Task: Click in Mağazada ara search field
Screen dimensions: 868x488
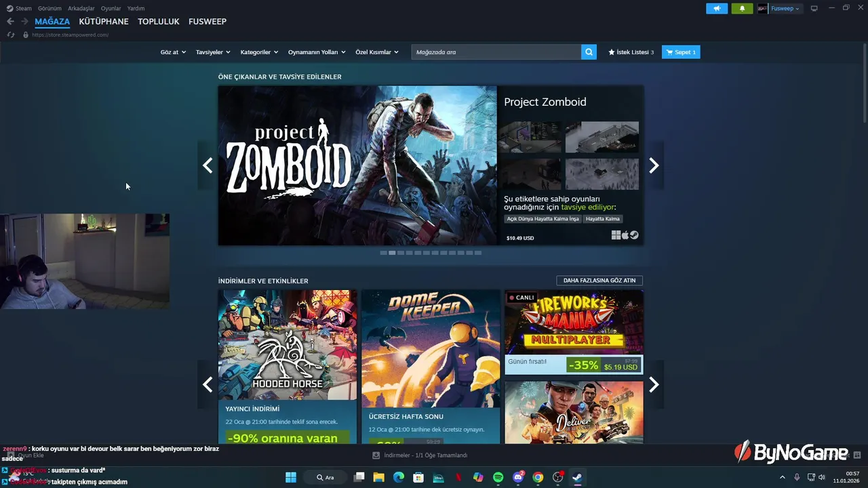Action: (496, 52)
